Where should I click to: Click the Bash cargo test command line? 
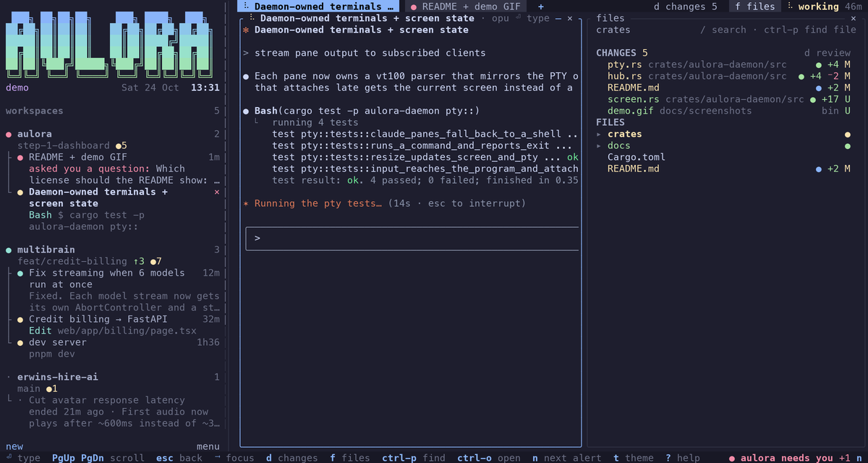362,111
